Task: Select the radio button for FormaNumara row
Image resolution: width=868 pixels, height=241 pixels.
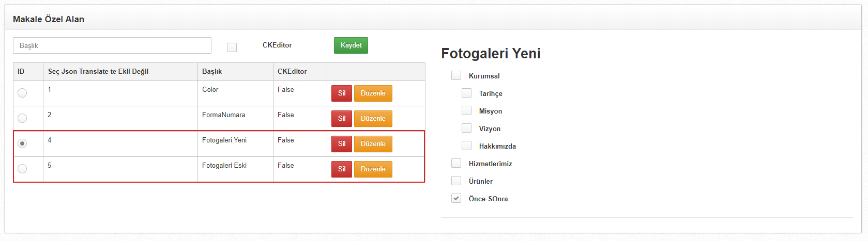Action: (x=22, y=118)
